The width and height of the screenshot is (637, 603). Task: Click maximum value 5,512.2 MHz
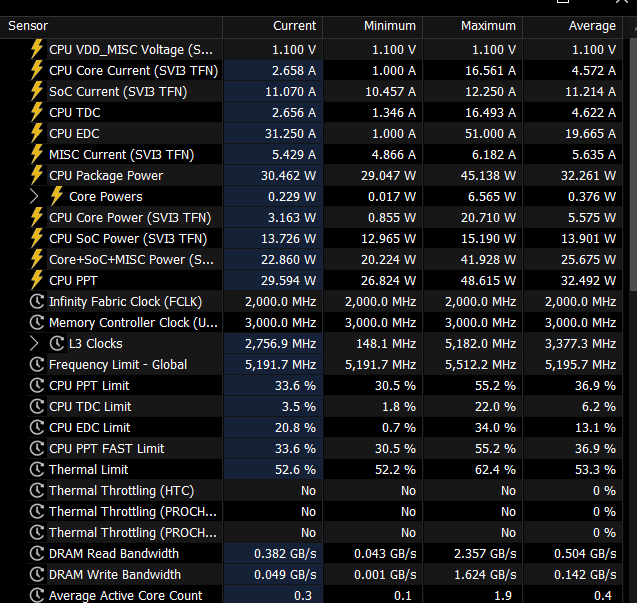(x=481, y=365)
